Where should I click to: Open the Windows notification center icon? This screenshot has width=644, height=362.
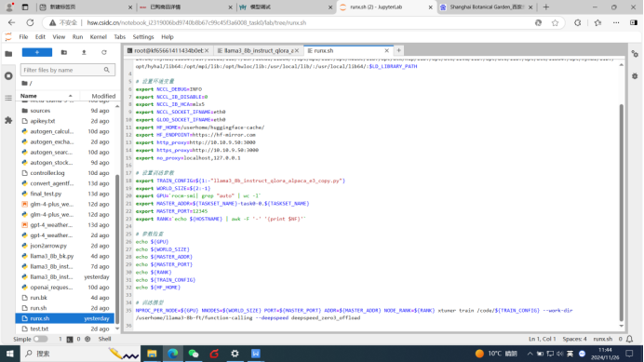point(629,354)
